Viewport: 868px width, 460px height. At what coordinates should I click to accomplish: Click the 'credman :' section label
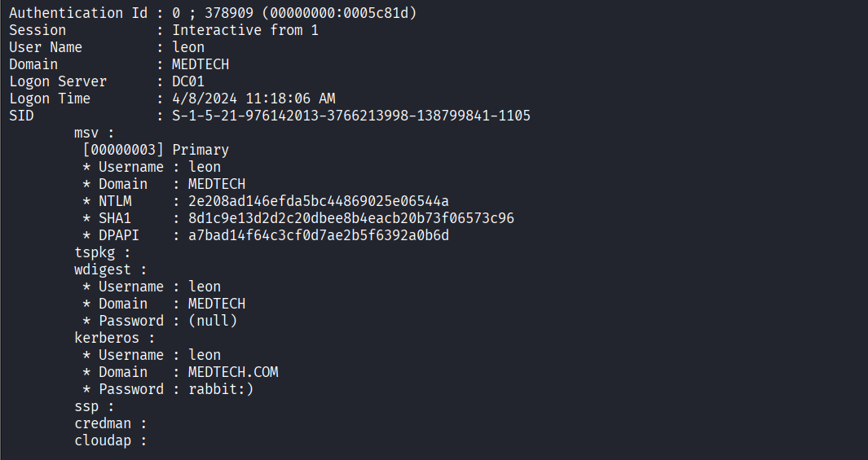click(x=111, y=423)
